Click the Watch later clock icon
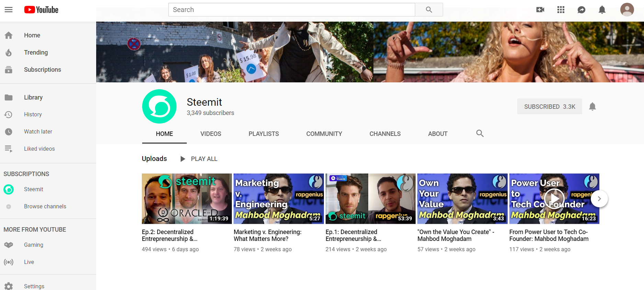644x290 pixels. (x=9, y=131)
